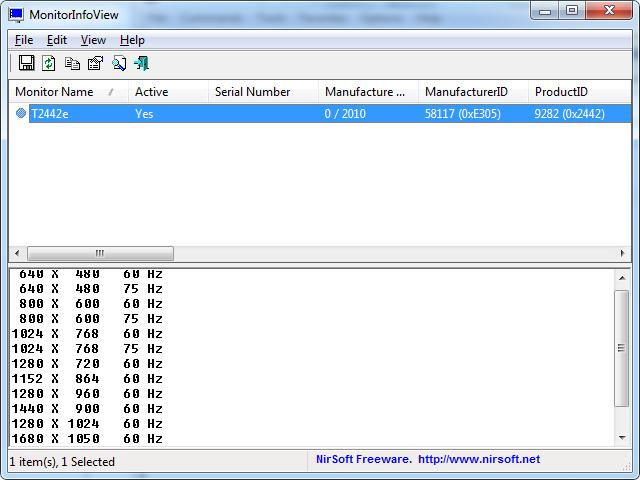640x480 pixels.
Task: Sort by the ManufacturerID column header
Action: (473, 92)
